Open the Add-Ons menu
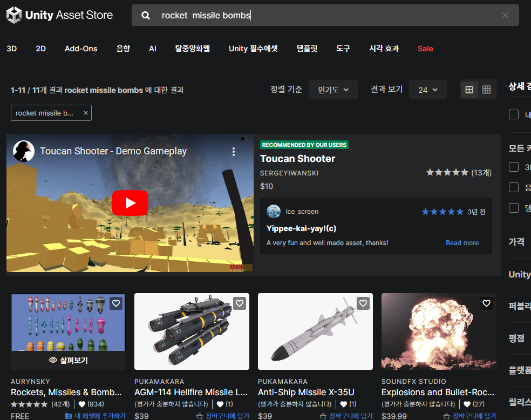Screen dimensions: 531x420 81,49
